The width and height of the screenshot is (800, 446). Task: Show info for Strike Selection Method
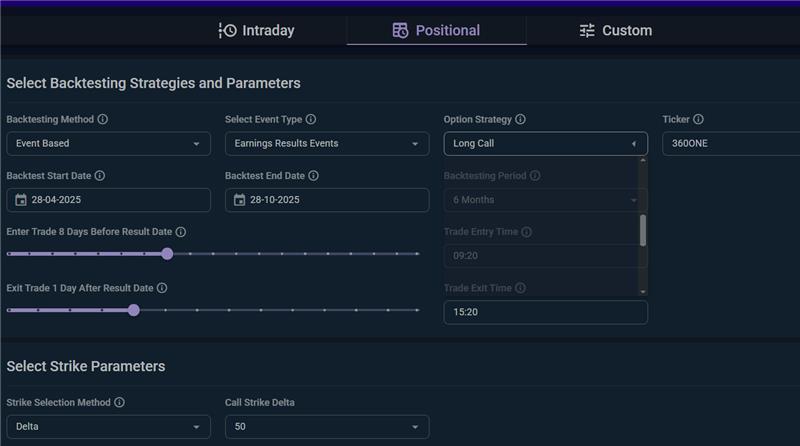click(119, 402)
